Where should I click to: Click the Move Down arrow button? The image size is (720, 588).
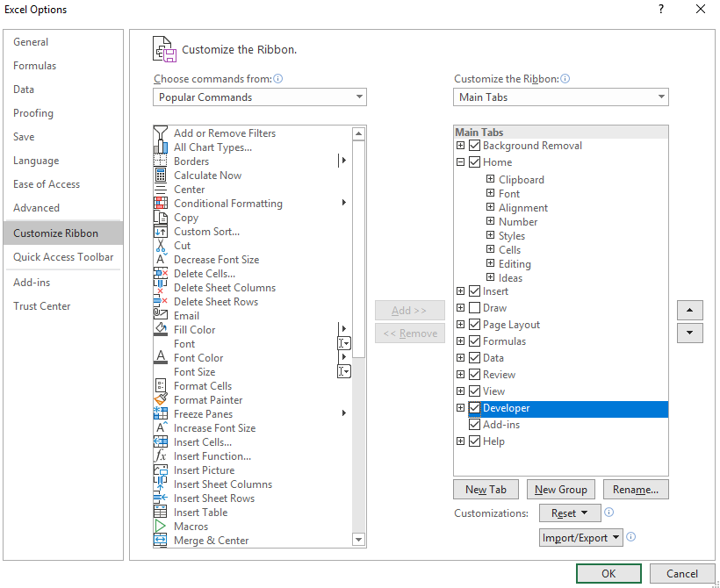pos(689,333)
